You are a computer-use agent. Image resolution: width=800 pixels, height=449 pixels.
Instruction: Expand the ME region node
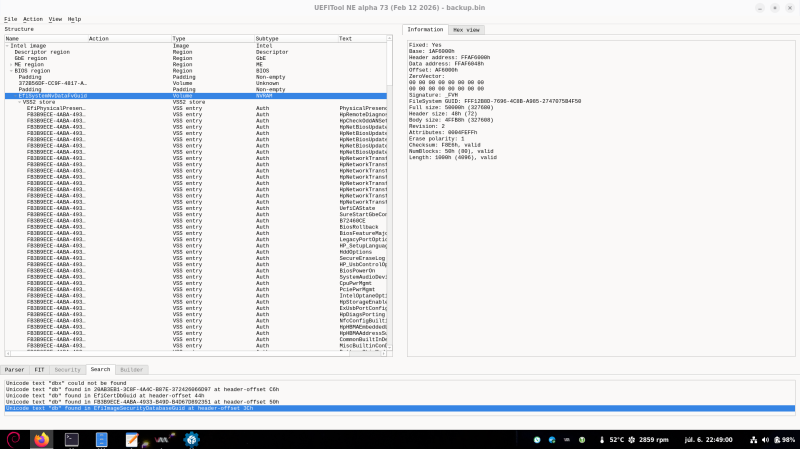[11, 65]
